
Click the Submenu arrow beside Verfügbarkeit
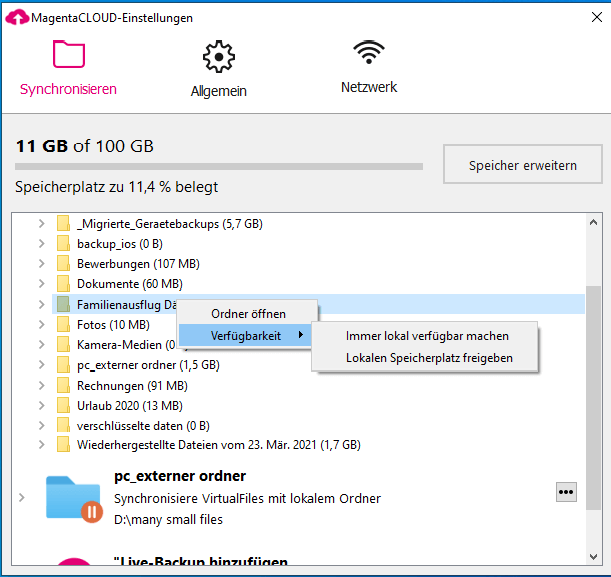[x=300, y=335]
